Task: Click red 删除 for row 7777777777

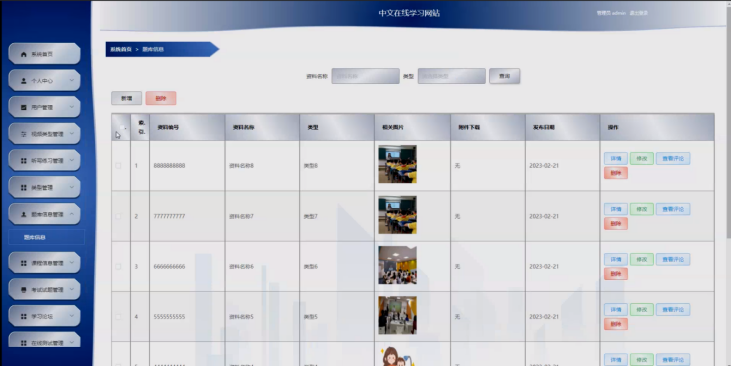Action: [x=616, y=224]
